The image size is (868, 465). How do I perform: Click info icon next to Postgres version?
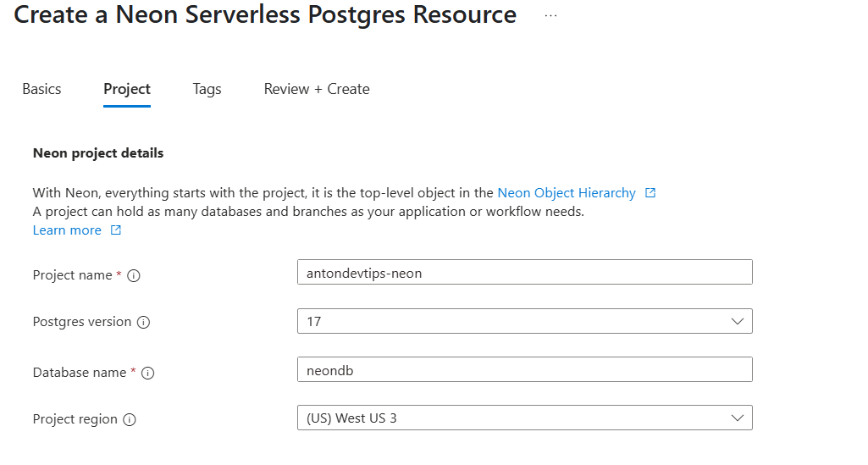tap(143, 322)
